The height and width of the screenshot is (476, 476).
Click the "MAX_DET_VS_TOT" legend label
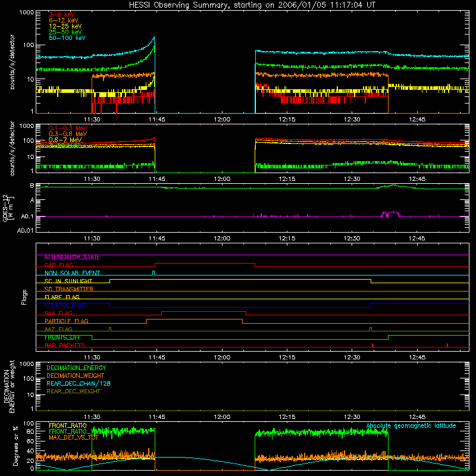tap(73, 437)
